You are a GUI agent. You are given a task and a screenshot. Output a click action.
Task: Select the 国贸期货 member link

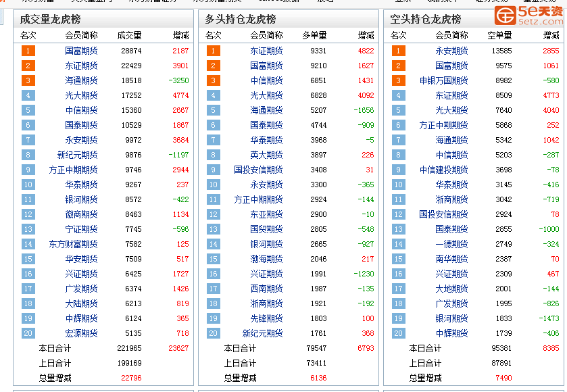click(266, 229)
